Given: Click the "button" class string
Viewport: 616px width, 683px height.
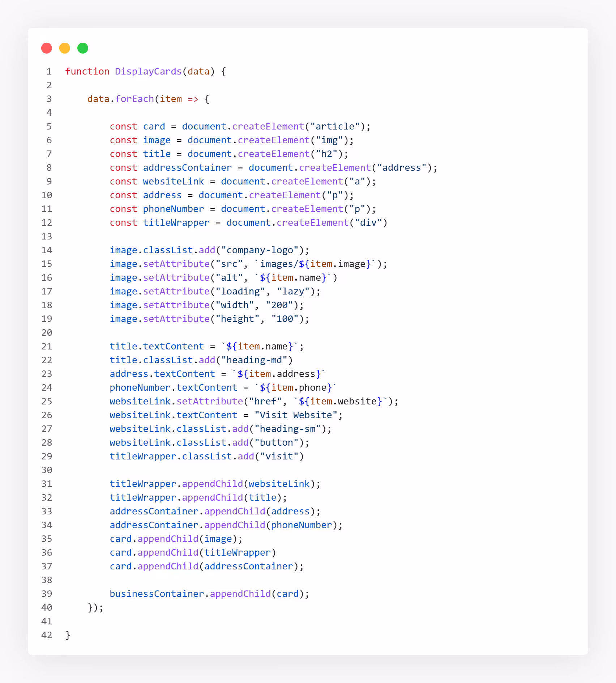Looking at the screenshot, I should coord(277,442).
